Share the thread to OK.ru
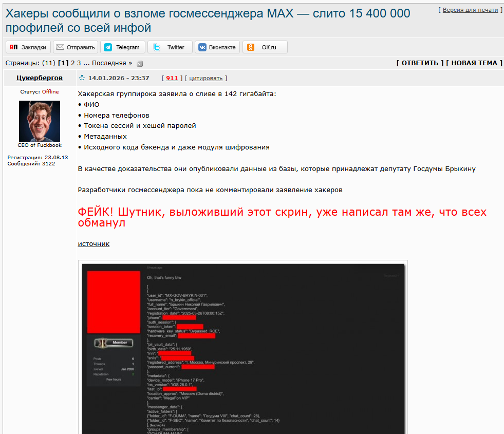The image size is (504, 434). point(265,47)
